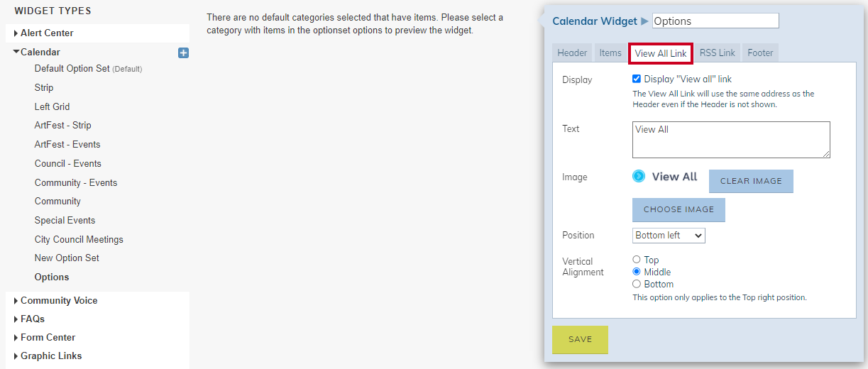Toggle the Display "View all" link checkbox
Viewport: 868px width, 369px height.
pyautogui.click(x=637, y=79)
